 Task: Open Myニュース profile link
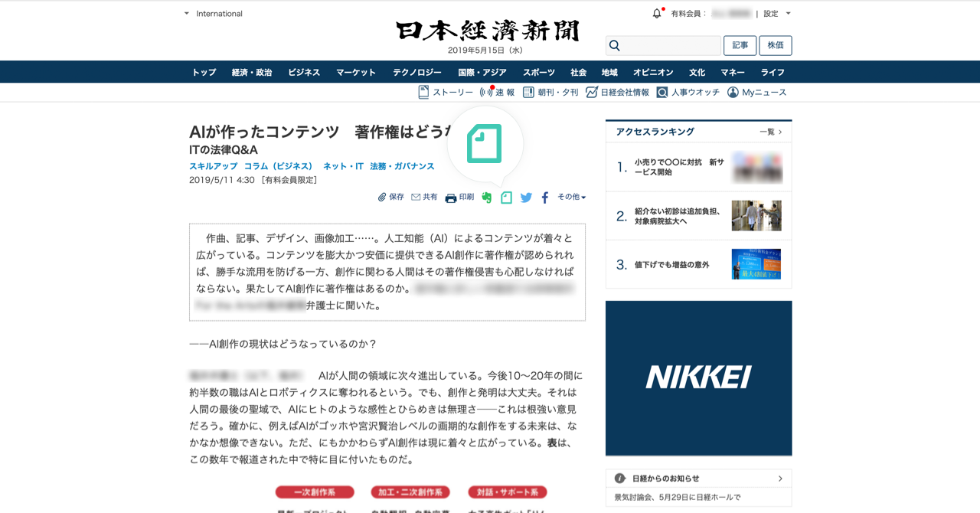[x=756, y=92]
